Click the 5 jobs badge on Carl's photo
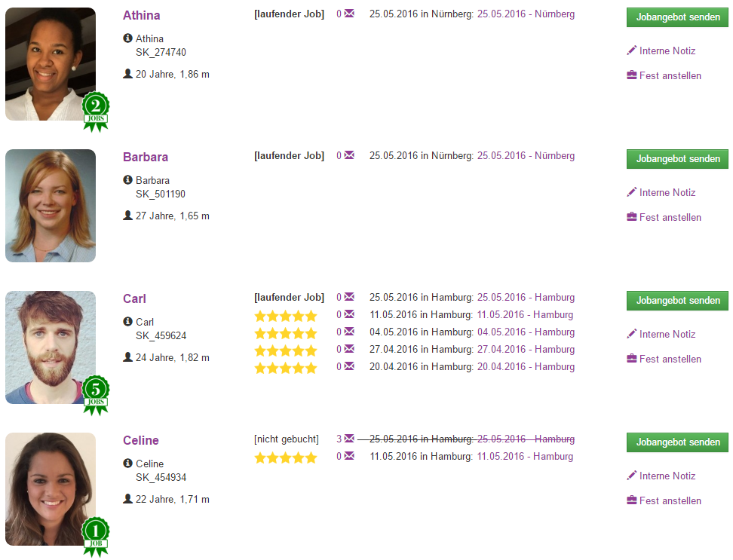This screenshot has height=560, width=733. [96, 395]
